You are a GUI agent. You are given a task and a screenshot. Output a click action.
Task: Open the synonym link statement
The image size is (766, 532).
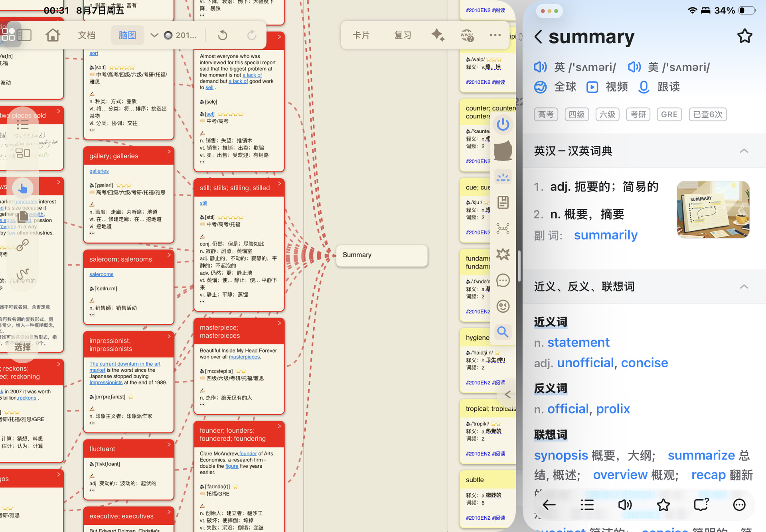[x=578, y=342]
